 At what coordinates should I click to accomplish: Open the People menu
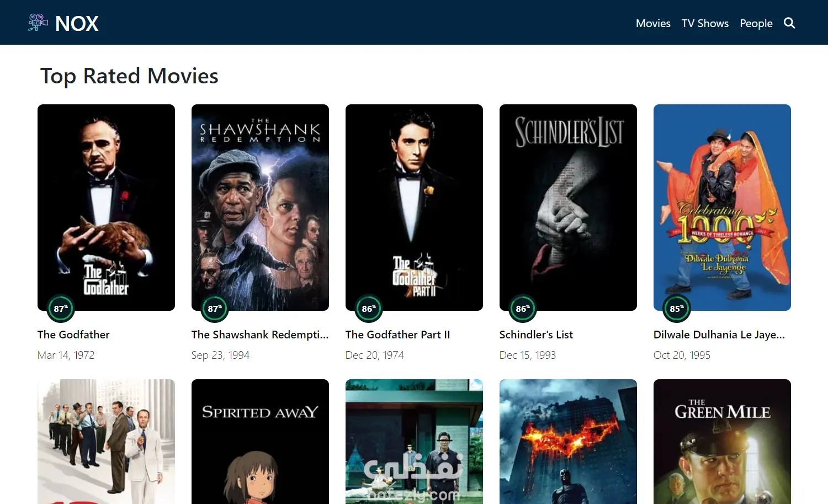pos(756,23)
